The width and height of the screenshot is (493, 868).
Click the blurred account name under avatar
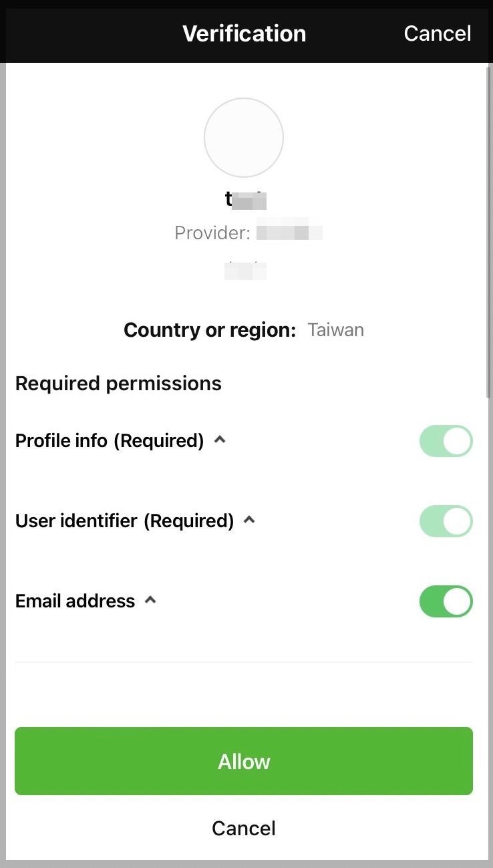246,199
